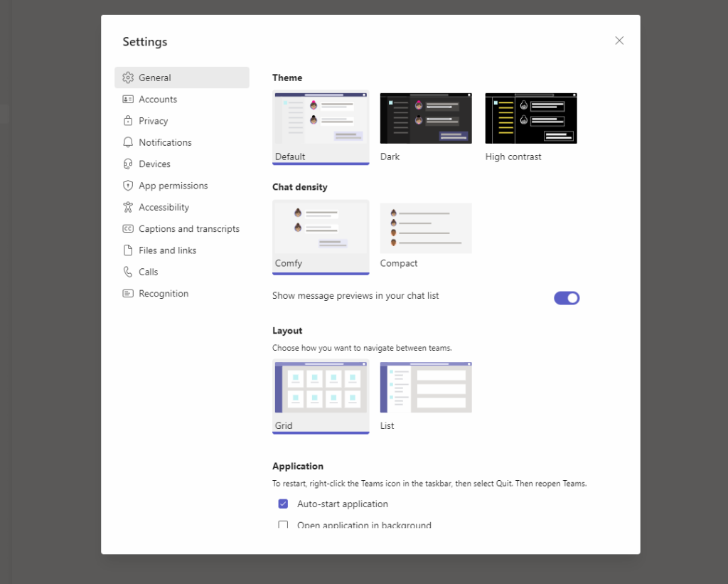
Task: Toggle message previews in chat list
Action: tap(567, 298)
